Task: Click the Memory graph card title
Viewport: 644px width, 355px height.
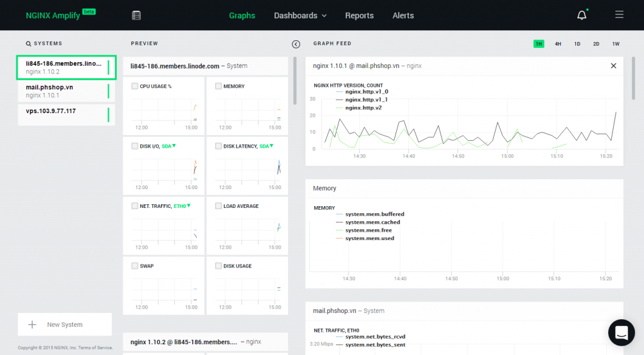Action: 325,188
